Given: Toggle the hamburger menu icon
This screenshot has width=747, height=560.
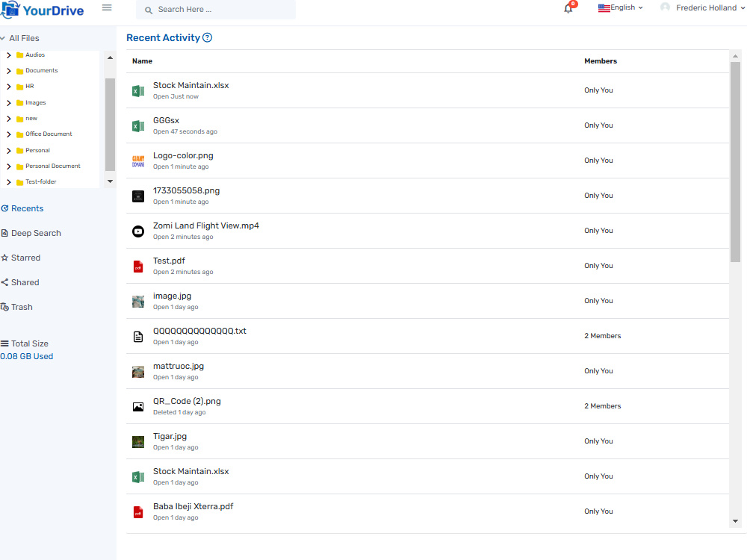Looking at the screenshot, I should [x=107, y=7].
